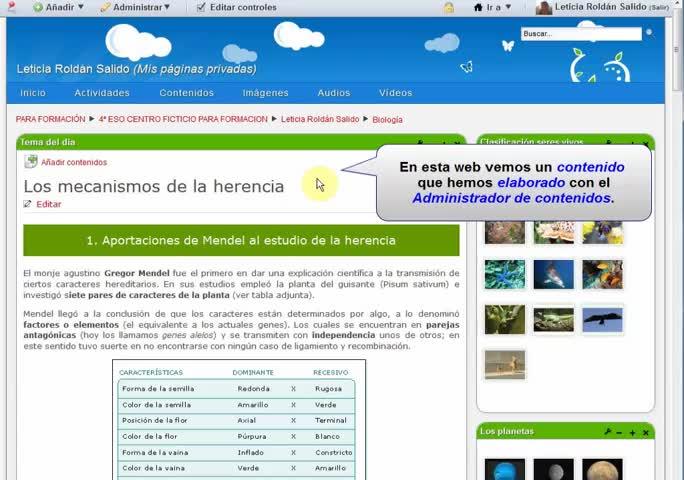Click the desert animal thumbnail
The image size is (684, 480).
click(505, 365)
